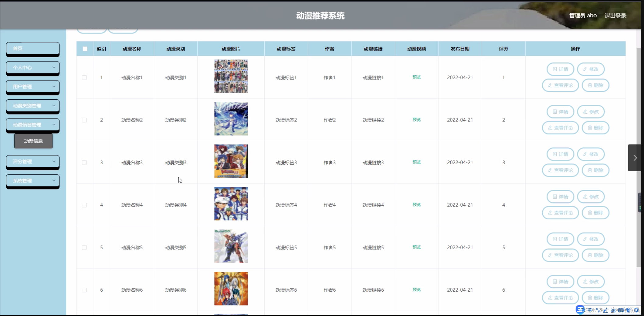Check the checkbox for row 动漫名称3

pyautogui.click(x=84, y=162)
